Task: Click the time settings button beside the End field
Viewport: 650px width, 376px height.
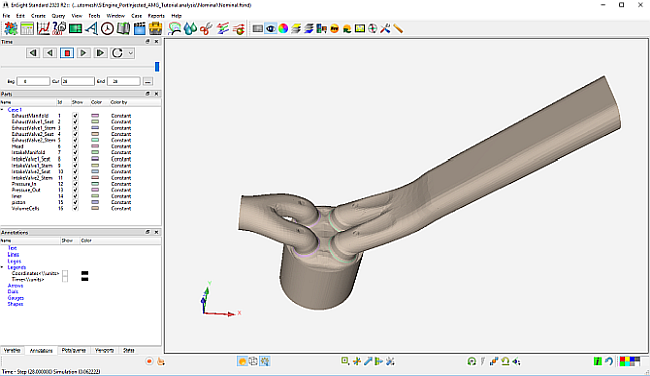Action: click(x=148, y=81)
